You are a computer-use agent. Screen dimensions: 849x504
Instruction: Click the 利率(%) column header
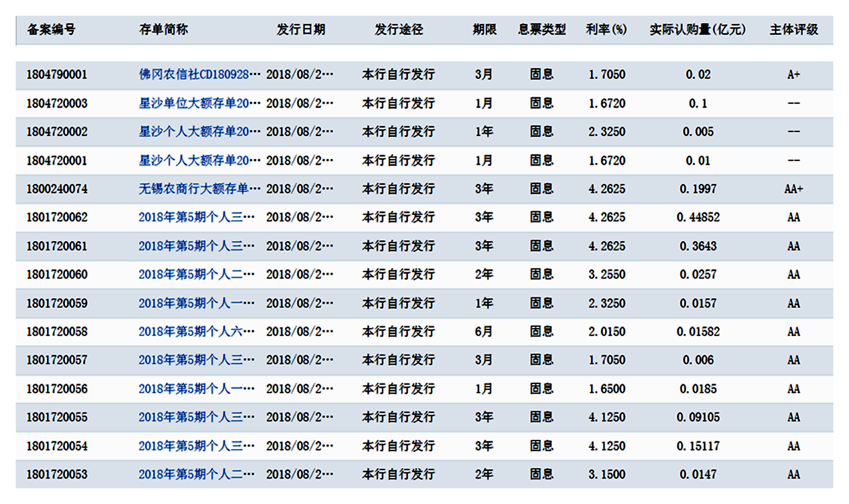coord(606,30)
